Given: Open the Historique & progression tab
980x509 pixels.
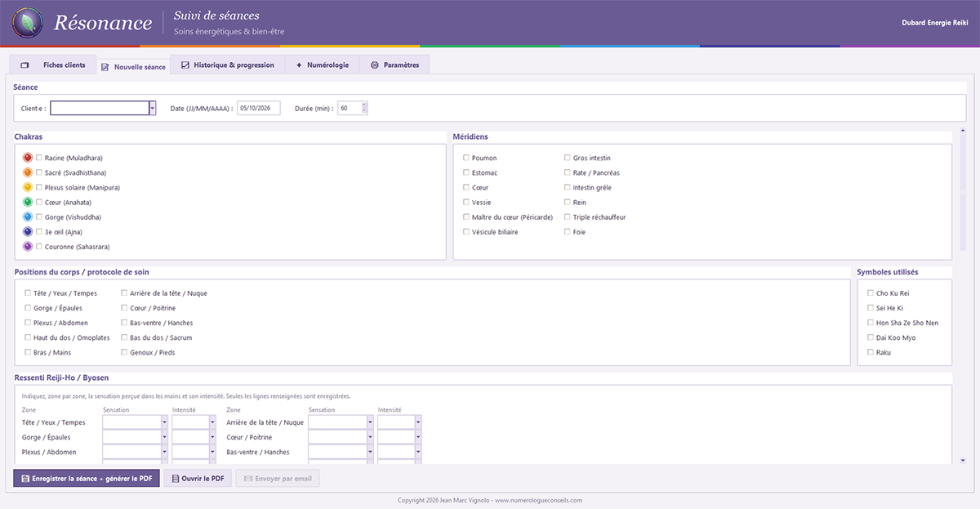Looking at the screenshot, I should tap(228, 65).
